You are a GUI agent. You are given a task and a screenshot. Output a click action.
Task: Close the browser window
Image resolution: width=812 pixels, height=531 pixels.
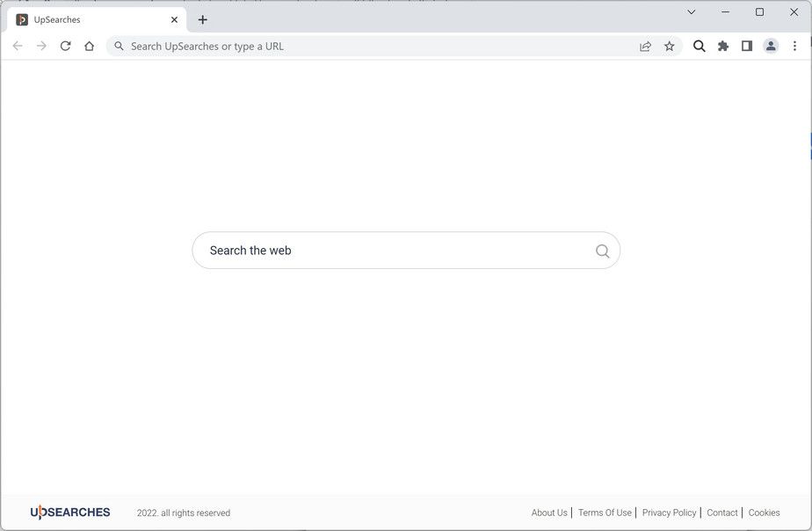click(x=794, y=12)
